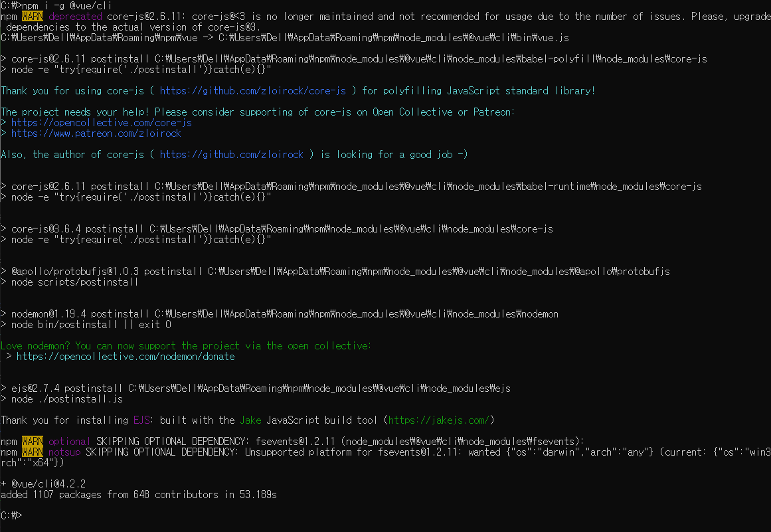Click the green 'Jake' word
Viewport: 771px width, 532px height.
pyautogui.click(x=251, y=420)
